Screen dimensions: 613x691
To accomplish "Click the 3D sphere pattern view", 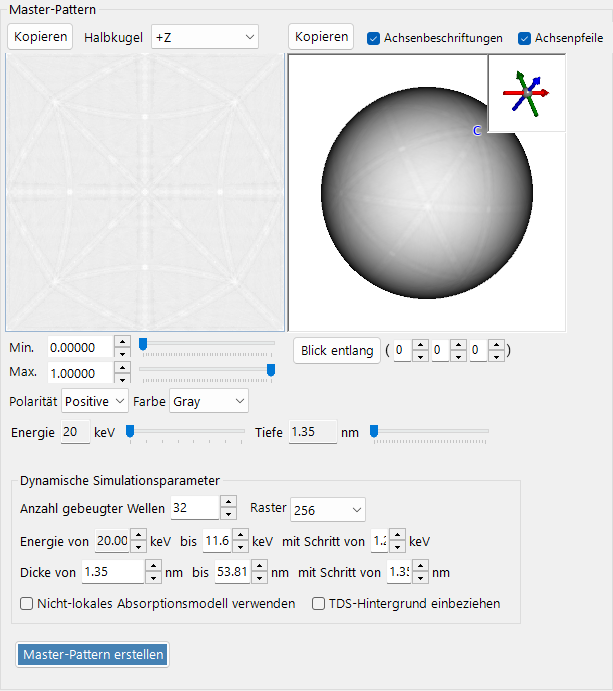I will pos(427,193).
